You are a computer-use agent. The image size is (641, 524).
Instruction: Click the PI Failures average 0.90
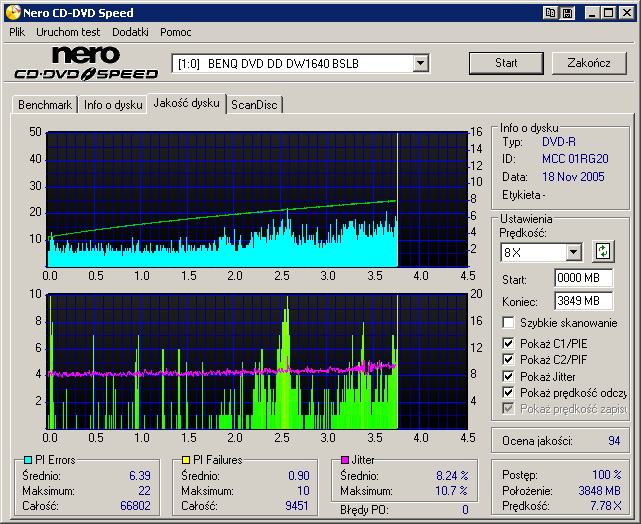[x=299, y=475]
